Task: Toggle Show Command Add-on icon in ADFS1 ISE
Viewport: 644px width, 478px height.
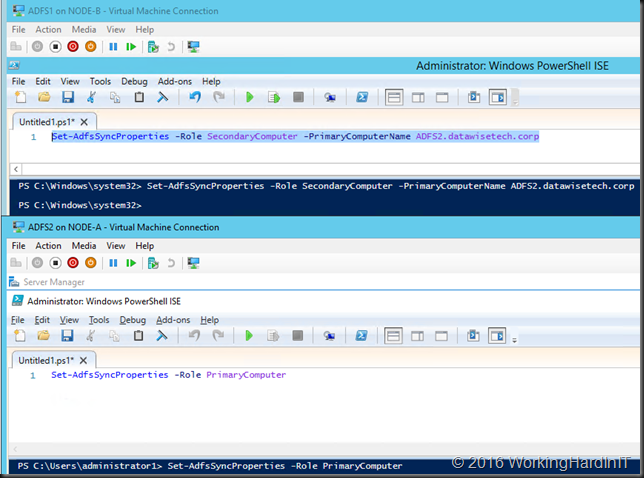Action: (x=498, y=98)
